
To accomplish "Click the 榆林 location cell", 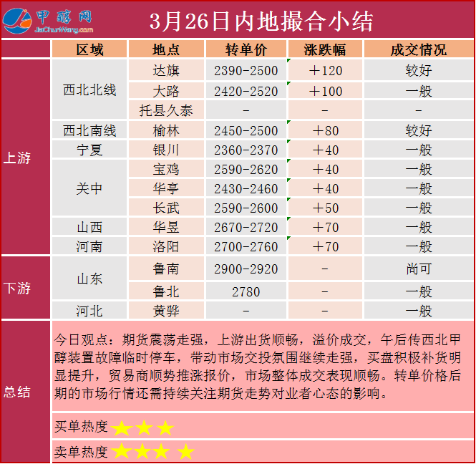I will click(166, 130).
